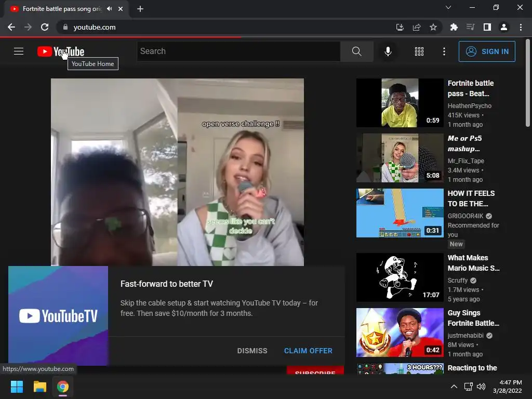532x399 pixels.
Task: Click channel name HeathenPsycho
Action: [469, 106]
